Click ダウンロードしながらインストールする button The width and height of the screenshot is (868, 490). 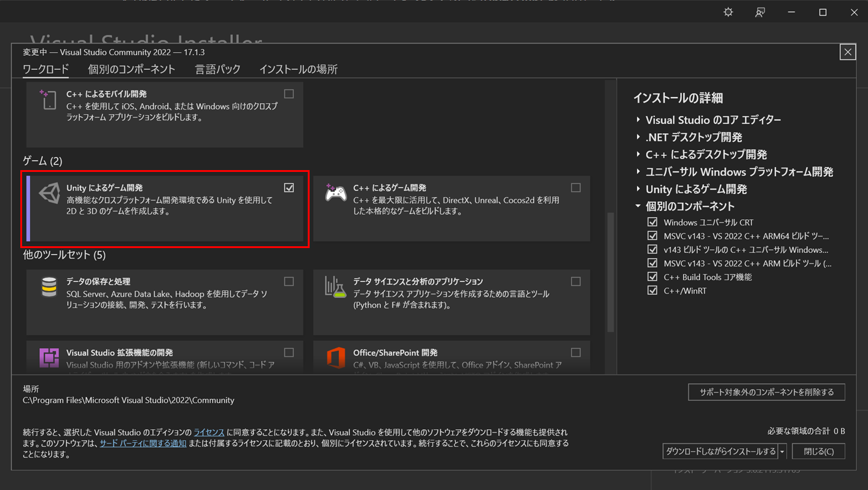(721, 451)
